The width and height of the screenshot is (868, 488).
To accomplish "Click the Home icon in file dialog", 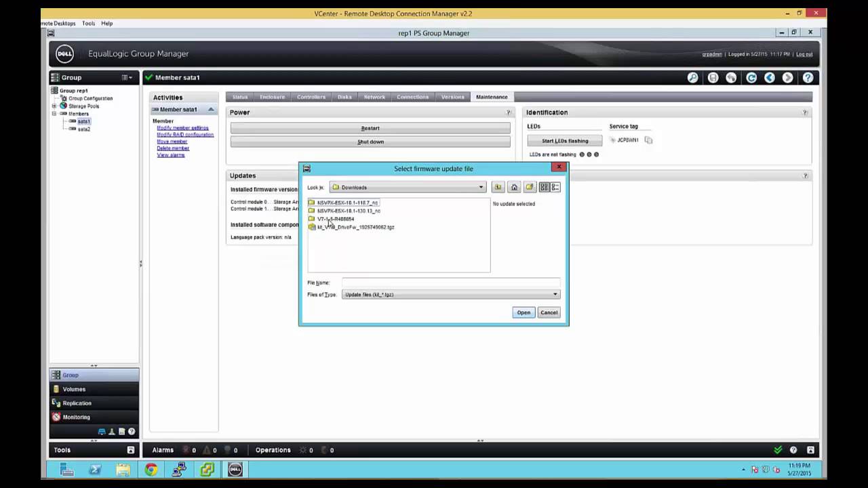I will click(514, 187).
